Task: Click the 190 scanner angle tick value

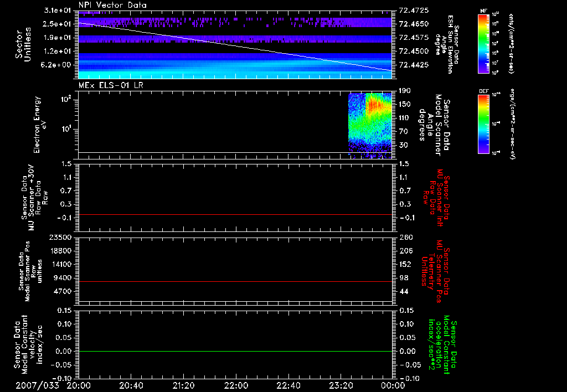Action: pos(405,91)
